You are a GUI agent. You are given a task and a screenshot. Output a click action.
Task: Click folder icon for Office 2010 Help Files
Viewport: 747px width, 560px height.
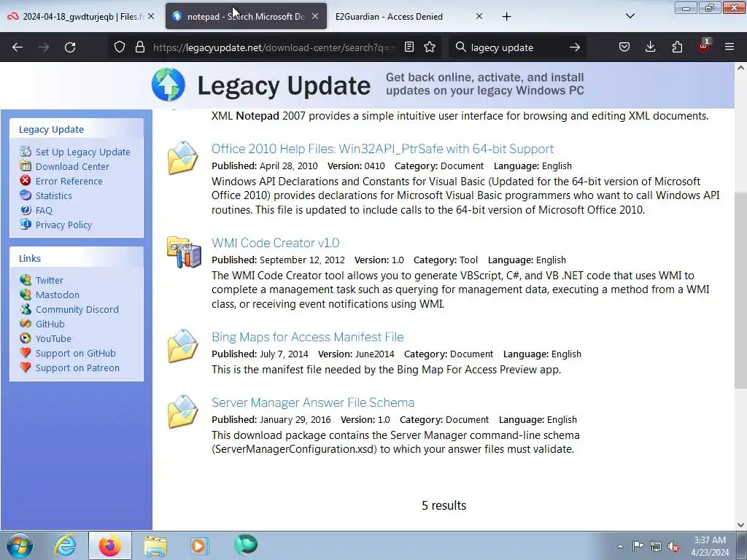coord(182,157)
